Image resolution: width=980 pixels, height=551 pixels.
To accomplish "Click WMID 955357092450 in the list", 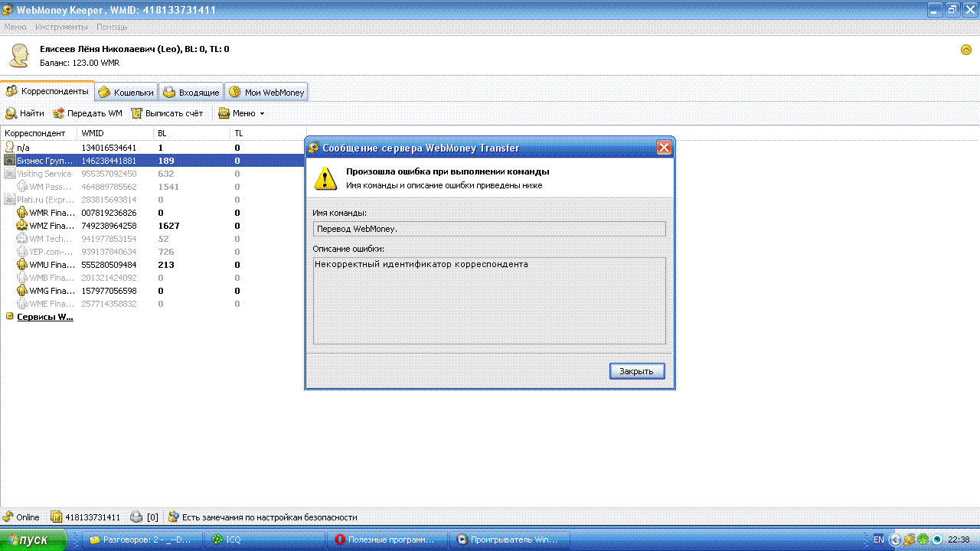I will tap(109, 174).
